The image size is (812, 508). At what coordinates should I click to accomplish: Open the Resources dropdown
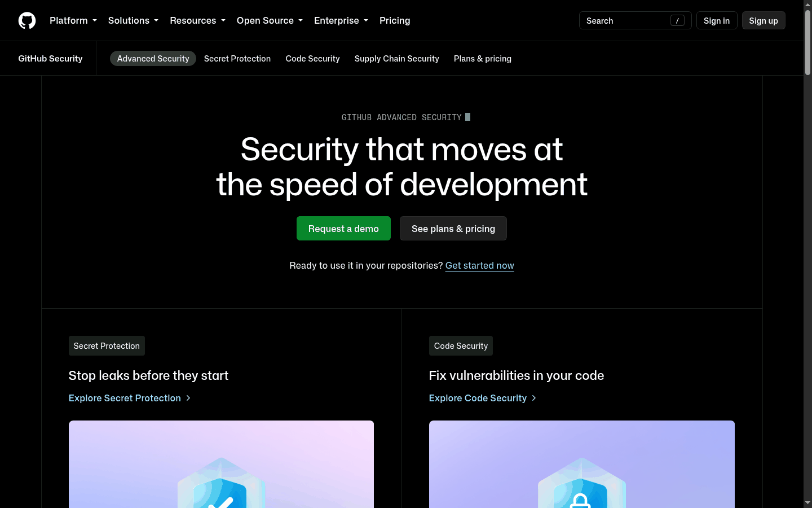(197, 20)
